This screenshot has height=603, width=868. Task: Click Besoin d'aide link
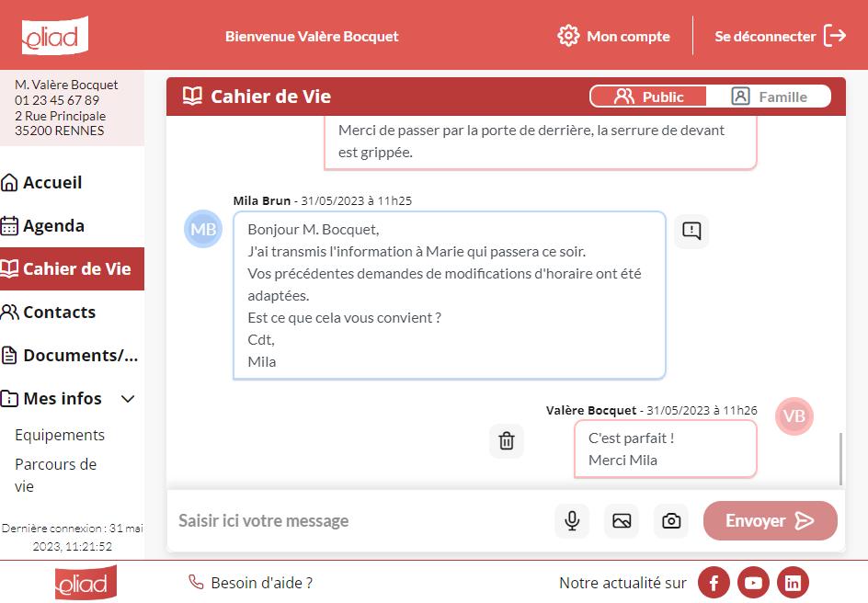(x=261, y=583)
